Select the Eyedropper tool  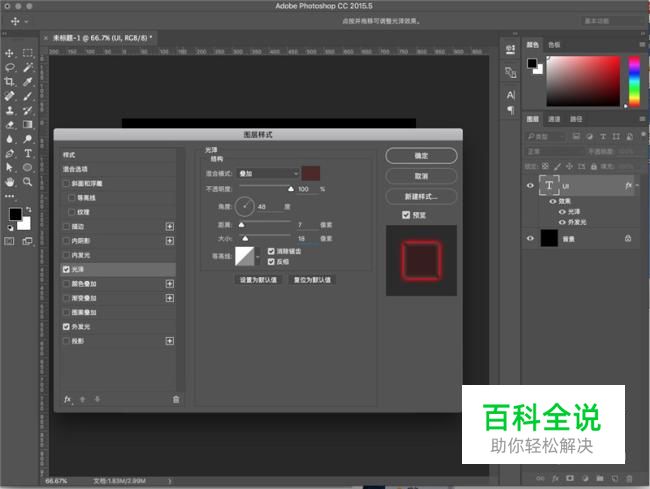tap(27, 82)
